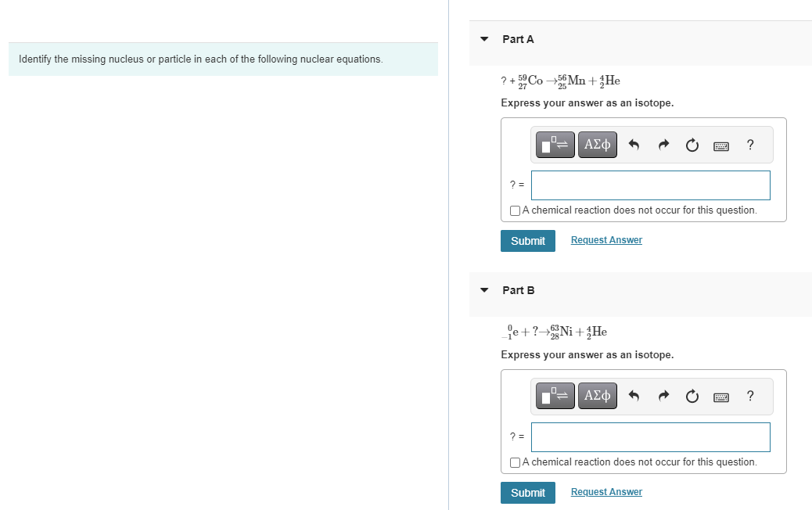
Task: Select the isotope template icon in Part B
Action: coord(554,396)
